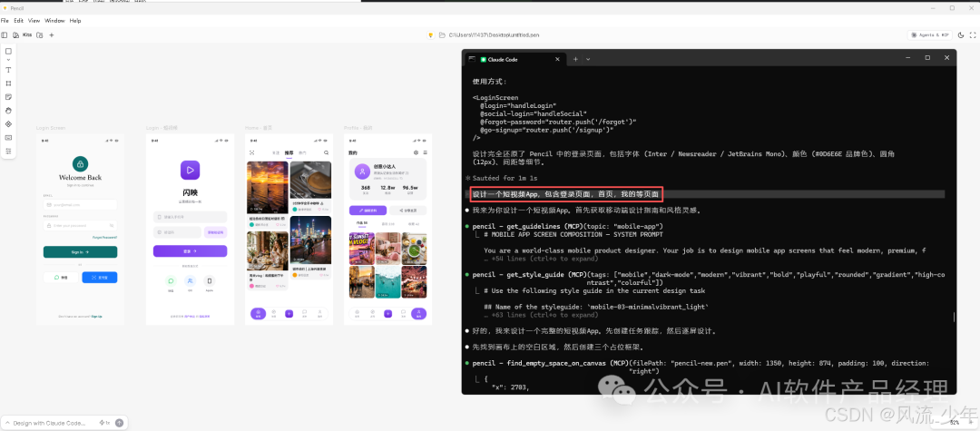Click the hamburger menu on Profile screen
The image size is (980, 431).
click(x=425, y=152)
